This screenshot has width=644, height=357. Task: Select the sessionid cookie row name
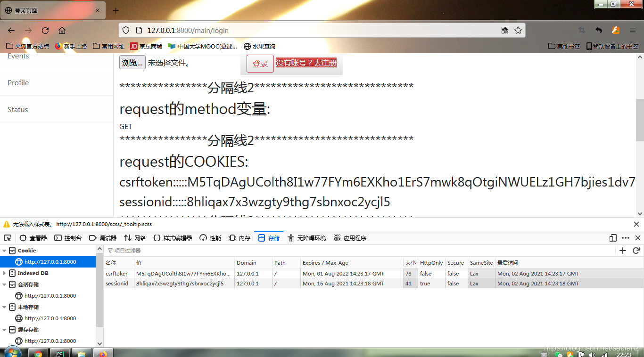pyautogui.click(x=117, y=284)
